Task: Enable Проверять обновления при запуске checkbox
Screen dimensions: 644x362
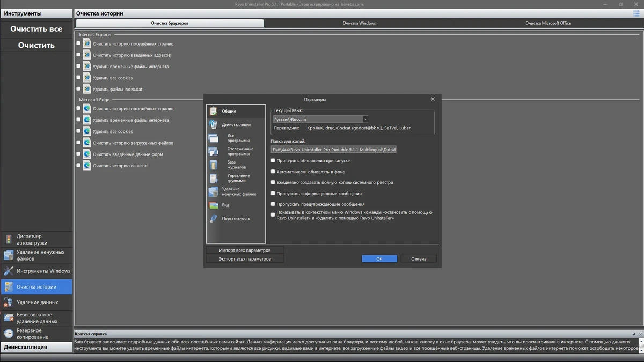Action: coord(273,160)
